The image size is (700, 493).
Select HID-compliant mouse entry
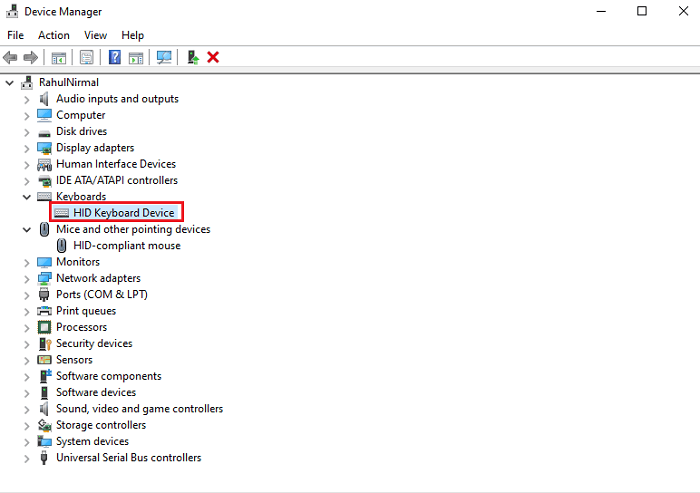click(x=126, y=245)
